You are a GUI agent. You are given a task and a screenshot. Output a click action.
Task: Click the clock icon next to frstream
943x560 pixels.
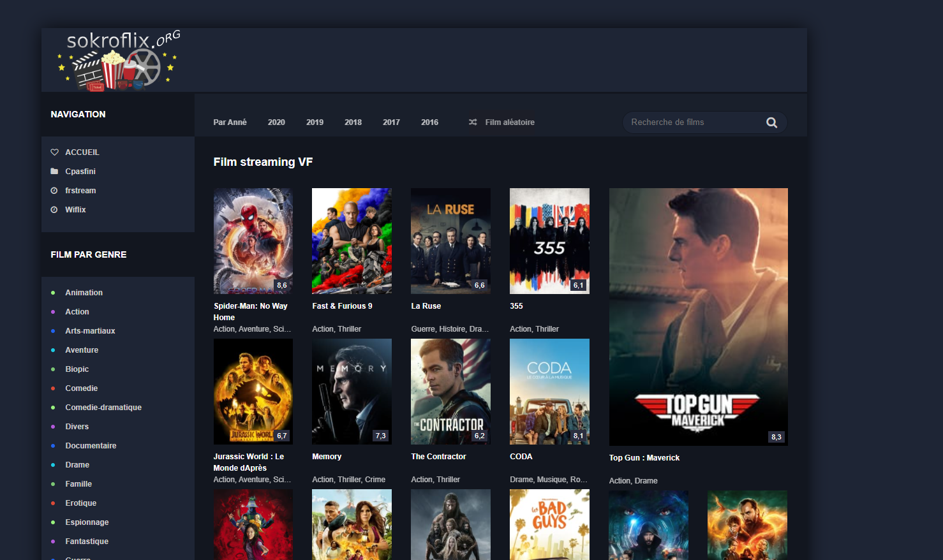click(54, 191)
